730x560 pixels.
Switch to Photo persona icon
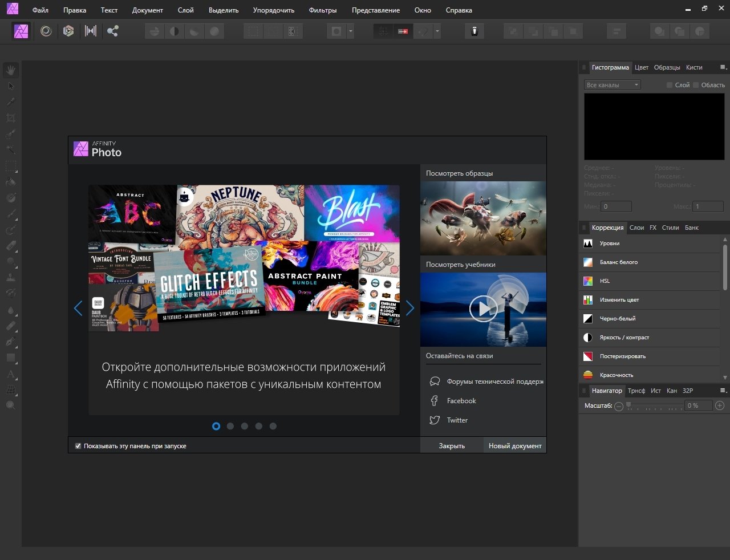21,31
